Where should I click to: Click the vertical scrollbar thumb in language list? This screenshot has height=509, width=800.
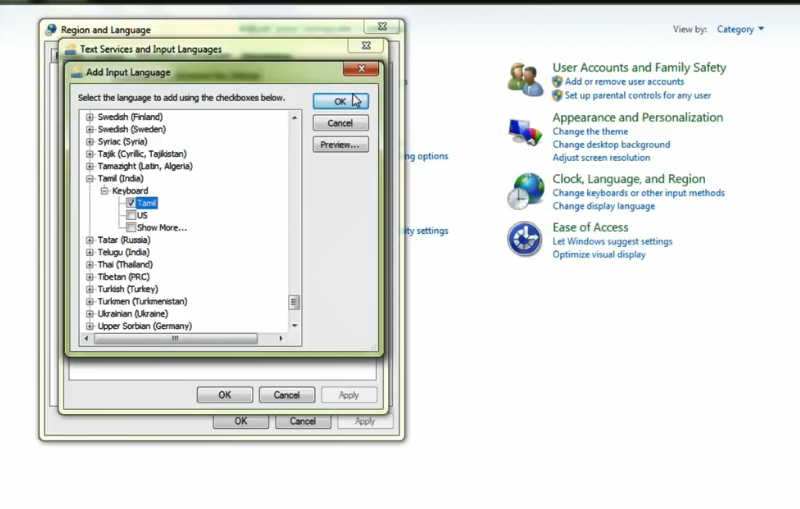[294, 302]
